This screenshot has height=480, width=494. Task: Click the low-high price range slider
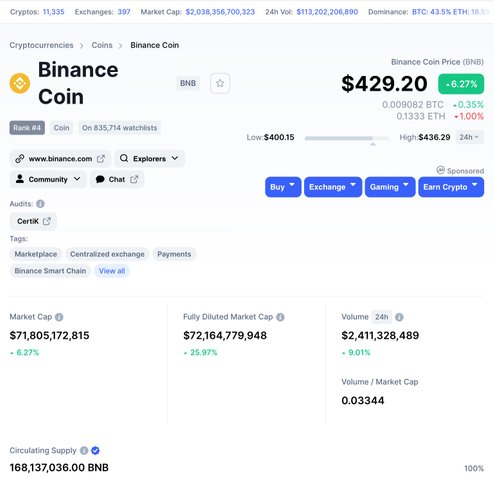coord(347,138)
